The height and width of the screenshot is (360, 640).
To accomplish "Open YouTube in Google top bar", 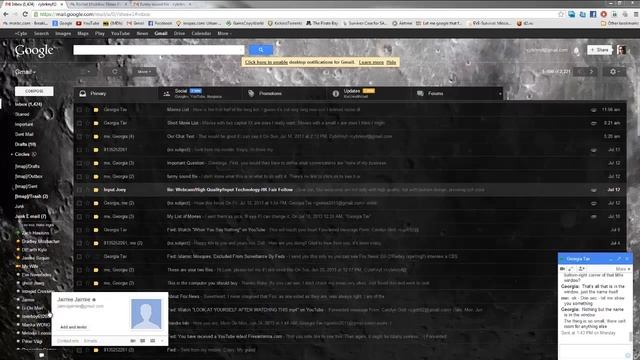I will 120,33.
